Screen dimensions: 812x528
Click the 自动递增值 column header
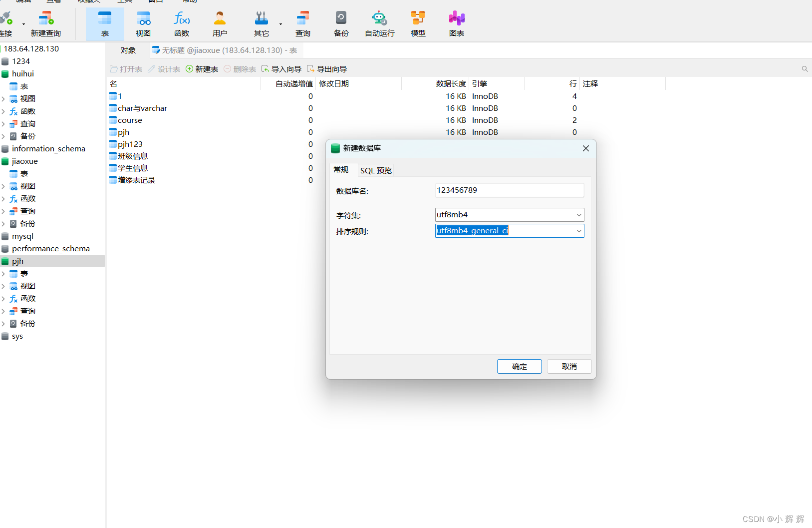288,84
